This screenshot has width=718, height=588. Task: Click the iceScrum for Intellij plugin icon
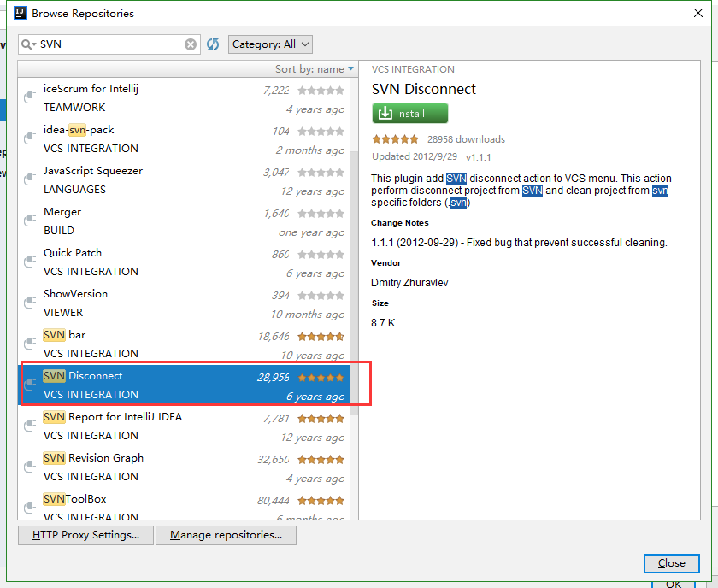click(x=28, y=97)
